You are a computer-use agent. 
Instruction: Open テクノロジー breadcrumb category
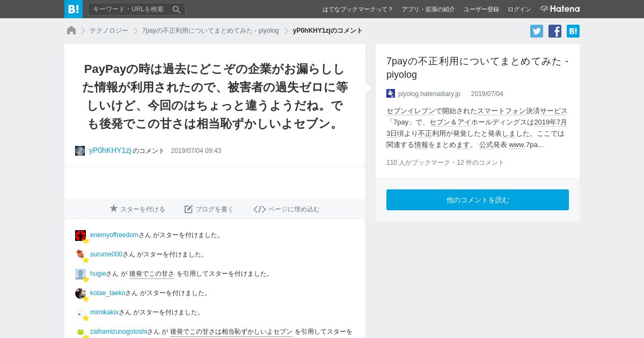coord(109,31)
